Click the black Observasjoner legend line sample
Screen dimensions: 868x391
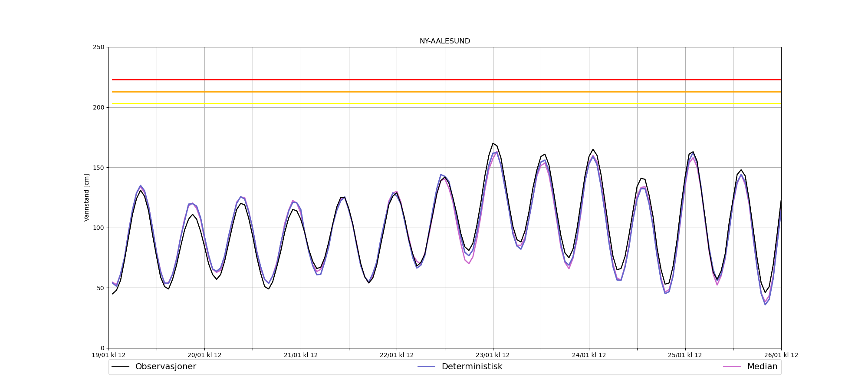121,367
